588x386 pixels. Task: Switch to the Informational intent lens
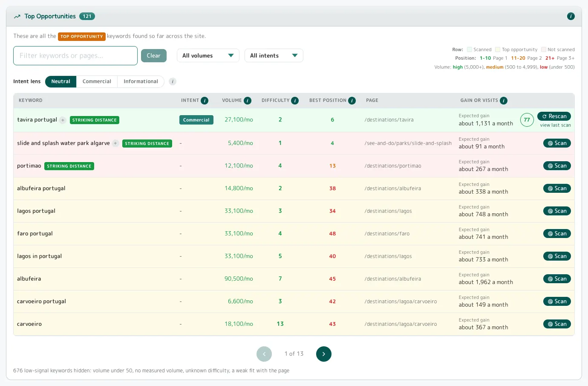pos(141,81)
